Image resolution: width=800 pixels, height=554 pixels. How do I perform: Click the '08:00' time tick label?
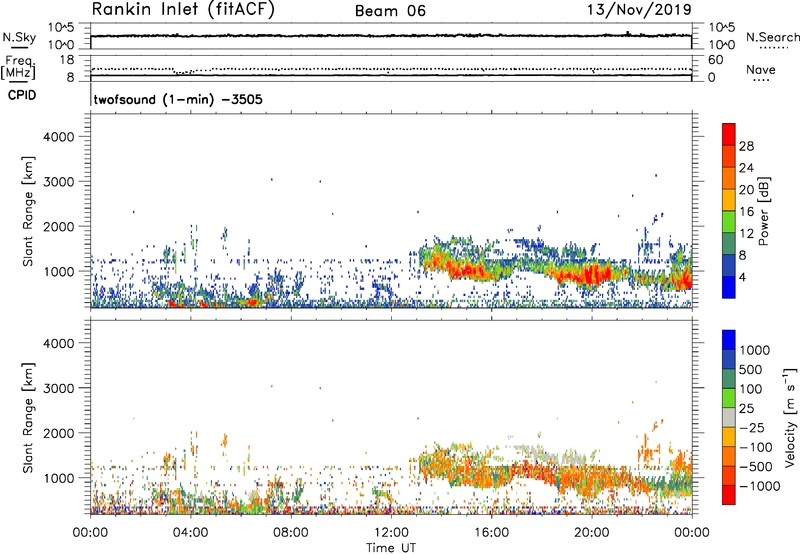click(x=291, y=533)
